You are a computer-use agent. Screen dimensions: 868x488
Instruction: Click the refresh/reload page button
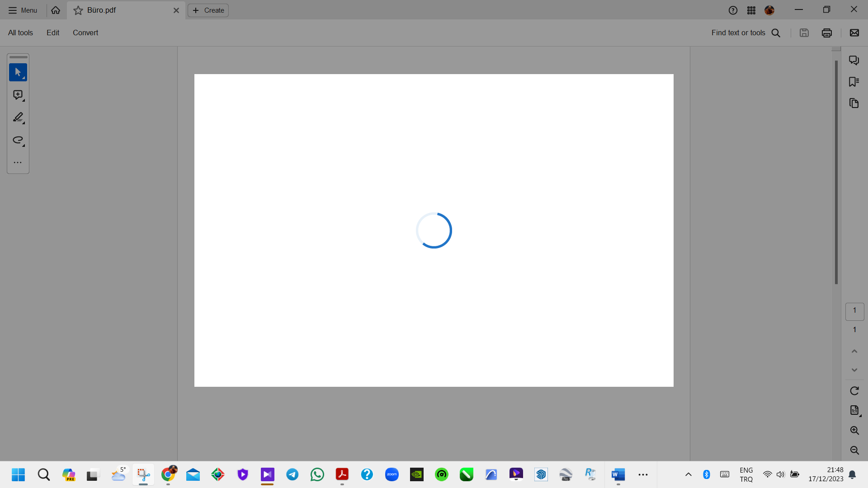point(854,391)
